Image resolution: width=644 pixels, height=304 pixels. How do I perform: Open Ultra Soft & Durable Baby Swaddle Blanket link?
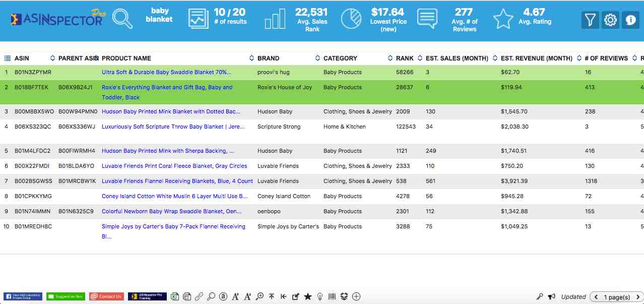[x=167, y=73]
